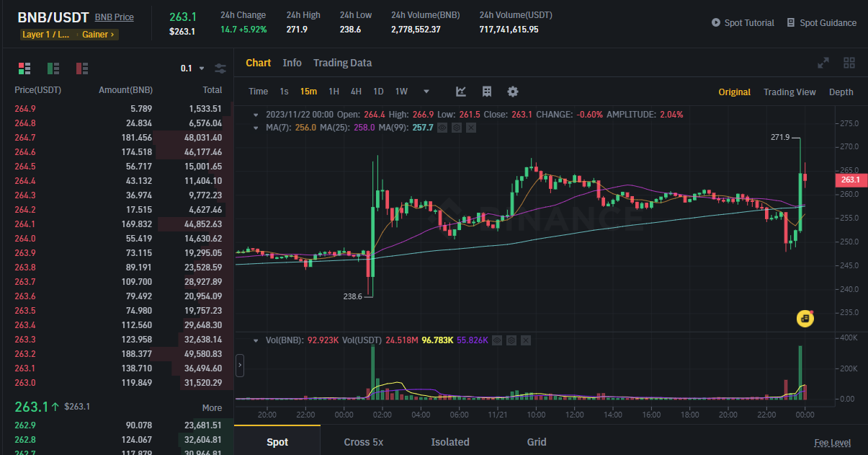Collapse the MA legend arrow
This screenshot has width=868, height=455.
pyautogui.click(x=256, y=128)
